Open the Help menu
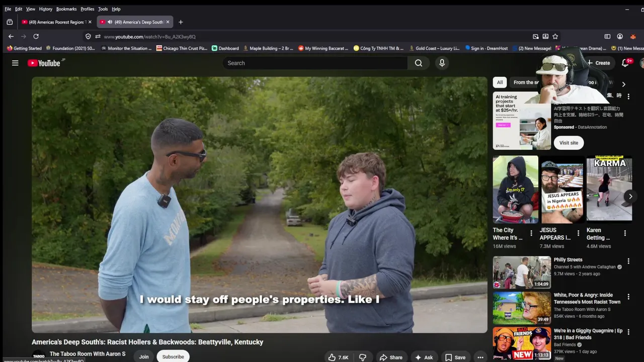Image resolution: width=644 pixels, height=362 pixels. [116, 9]
